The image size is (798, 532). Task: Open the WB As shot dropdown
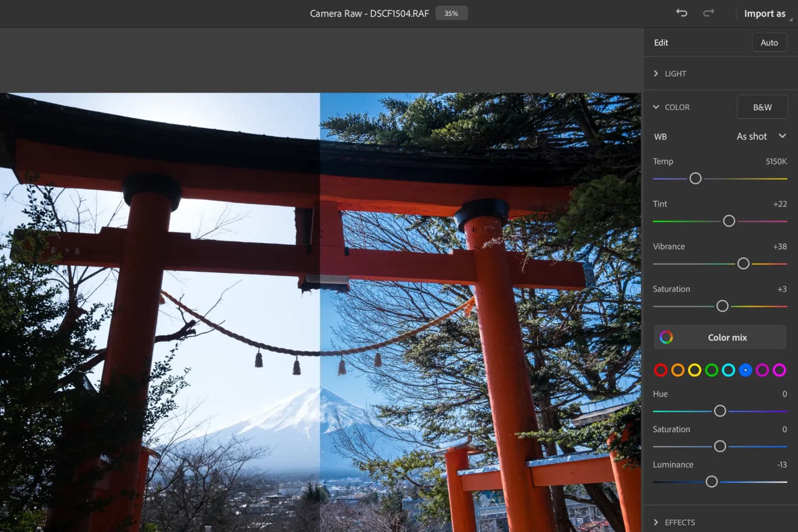[x=761, y=137]
